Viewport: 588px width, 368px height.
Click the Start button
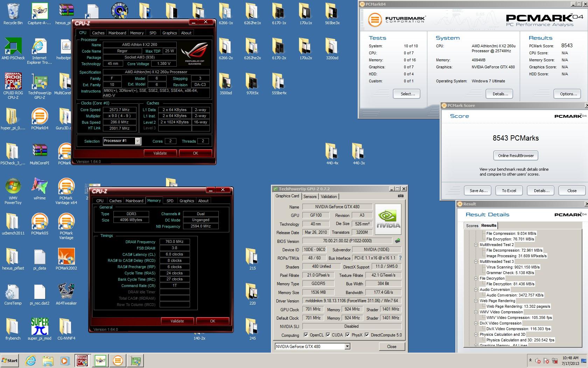tap(10, 360)
